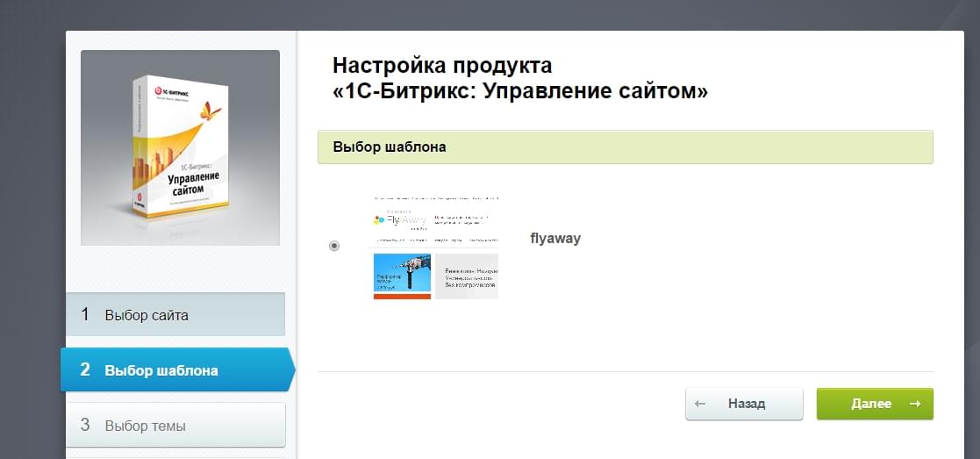Open step 2 Выбор шаблона
980x459 pixels.
[x=177, y=369]
